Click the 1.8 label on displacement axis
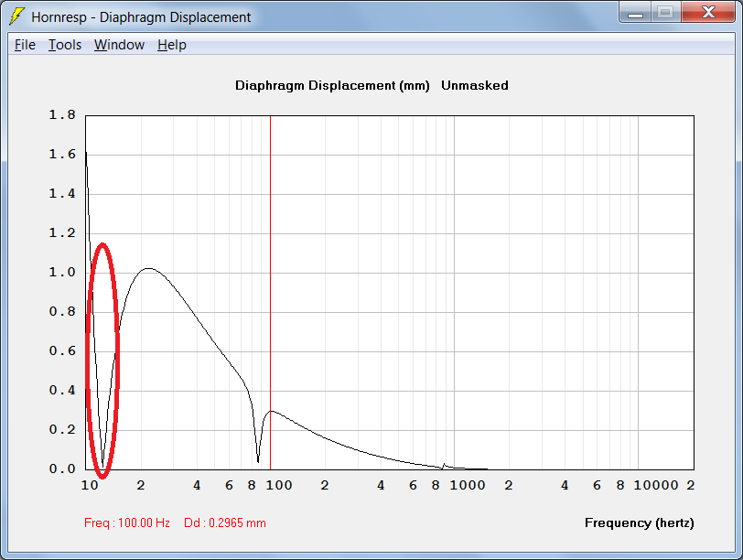The width and height of the screenshot is (743, 560). [x=62, y=114]
